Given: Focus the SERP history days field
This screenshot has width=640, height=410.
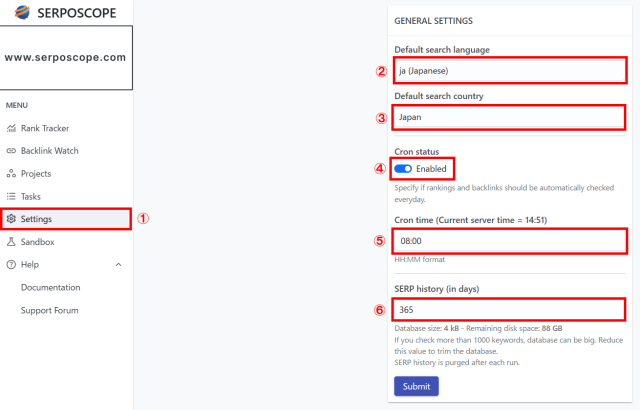Looking at the screenshot, I should (510, 309).
